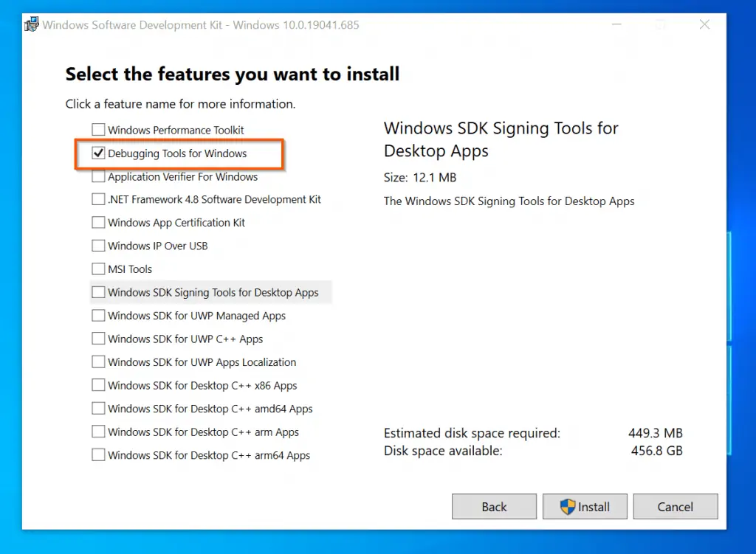Select Desktop C++ amd64 Apps feature name
The width and height of the screenshot is (756, 554).
pyautogui.click(x=210, y=409)
